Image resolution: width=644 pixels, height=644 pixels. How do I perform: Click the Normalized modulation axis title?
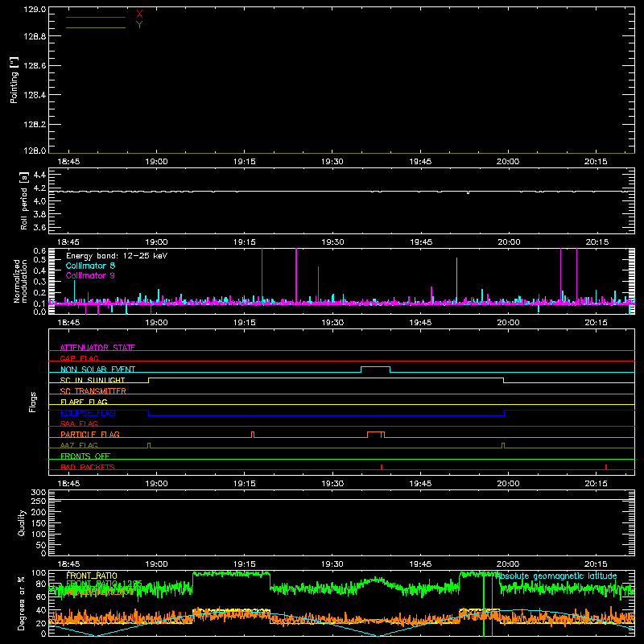pyautogui.click(x=20, y=281)
